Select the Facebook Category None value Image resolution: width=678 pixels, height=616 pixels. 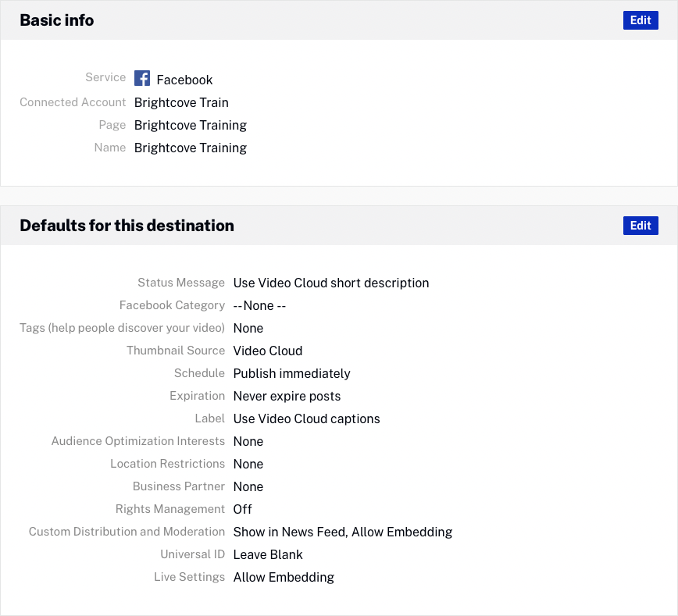tap(259, 305)
